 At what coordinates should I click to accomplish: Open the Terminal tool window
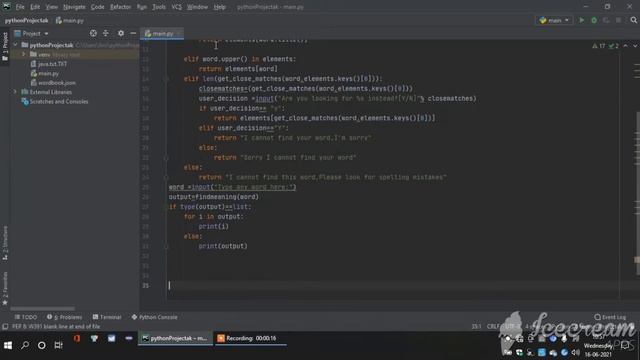tap(107, 317)
